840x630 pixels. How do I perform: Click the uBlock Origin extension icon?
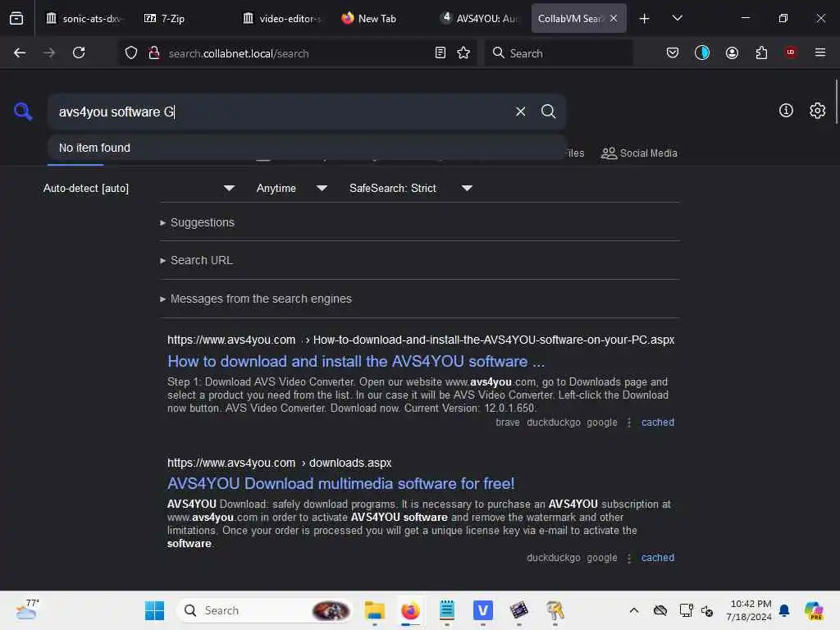tap(791, 52)
